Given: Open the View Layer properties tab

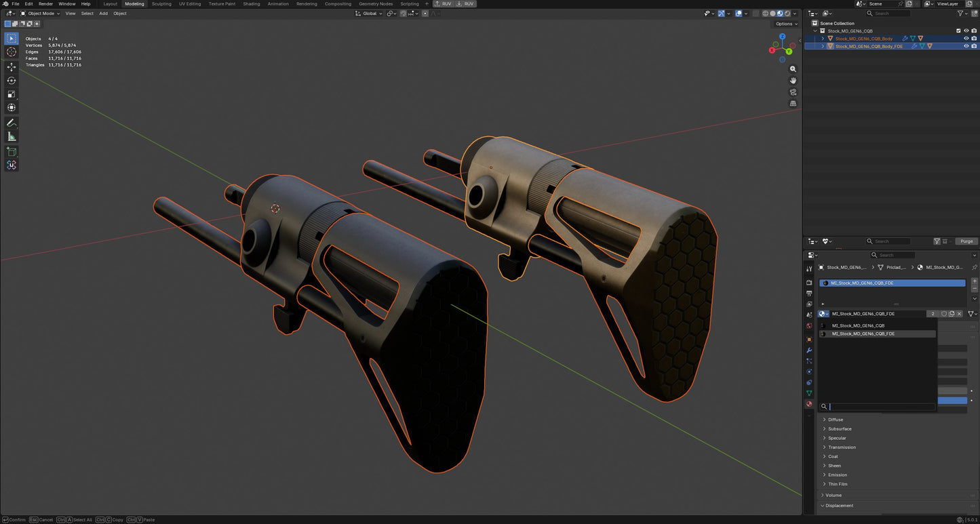Looking at the screenshot, I should pos(809,304).
